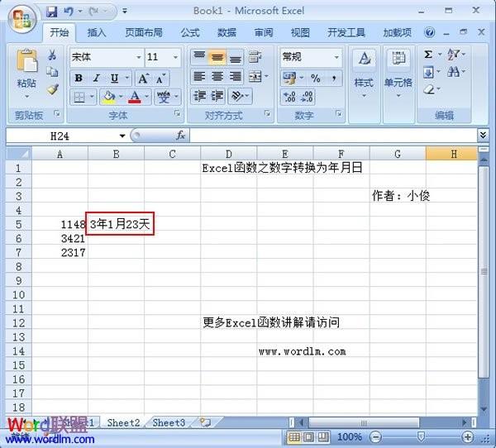The height and width of the screenshot is (448, 496).
Task: Click the Paste clipboard icon
Action: (26, 60)
